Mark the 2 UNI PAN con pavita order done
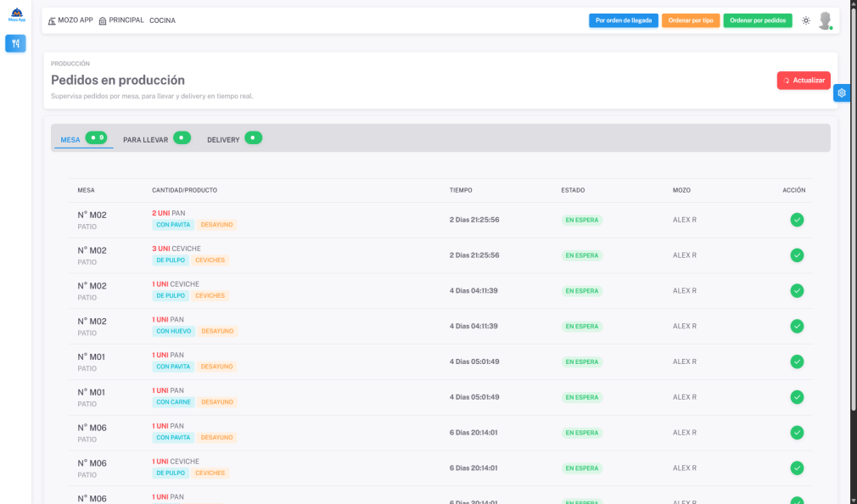Screen dimensions: 857x504 797,220
